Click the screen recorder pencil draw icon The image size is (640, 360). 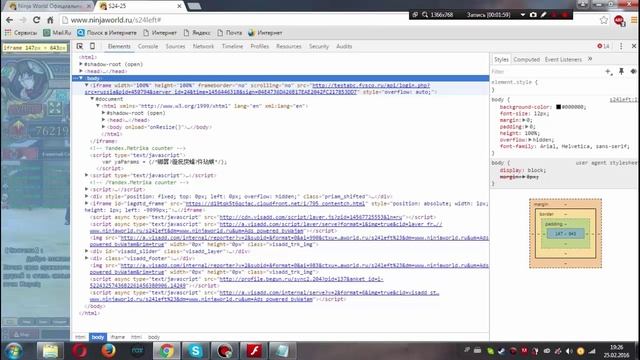pyautogui.click(x=544, y=15)
